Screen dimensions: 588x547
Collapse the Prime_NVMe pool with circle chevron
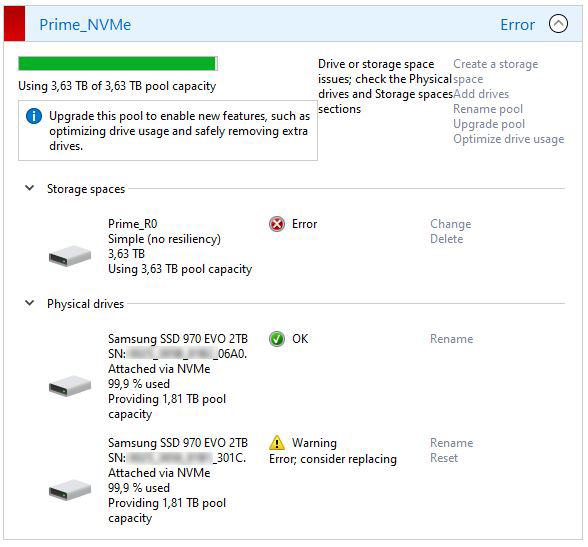coord(558,24)
